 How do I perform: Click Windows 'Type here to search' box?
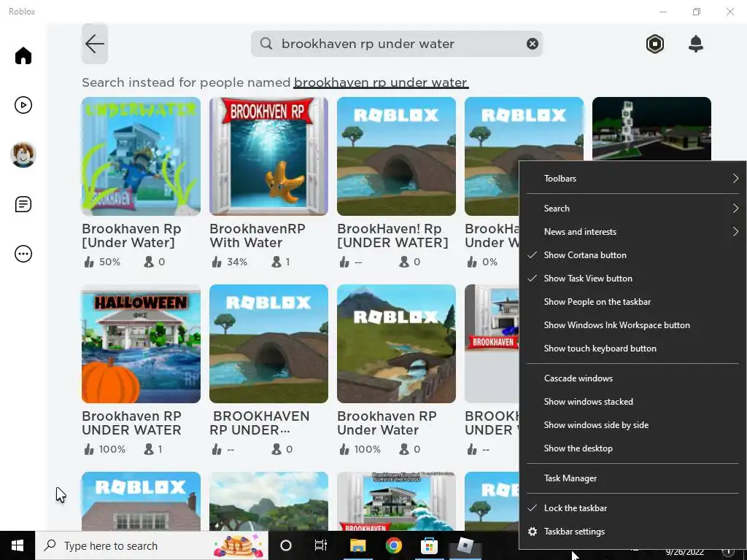[x=152, y=545]
